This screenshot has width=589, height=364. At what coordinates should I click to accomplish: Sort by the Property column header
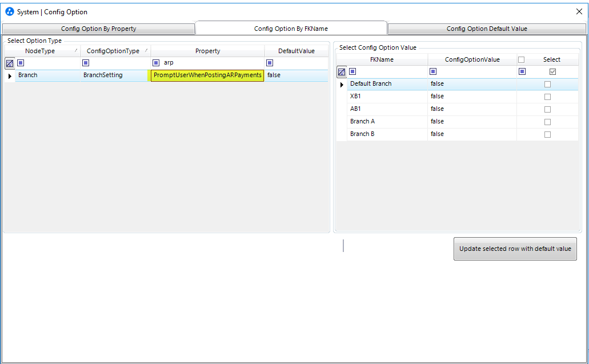click(x=208, y=51)
